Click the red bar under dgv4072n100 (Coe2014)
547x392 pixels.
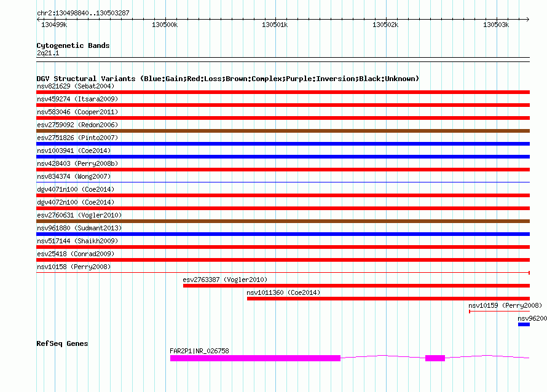pos(283,208)
